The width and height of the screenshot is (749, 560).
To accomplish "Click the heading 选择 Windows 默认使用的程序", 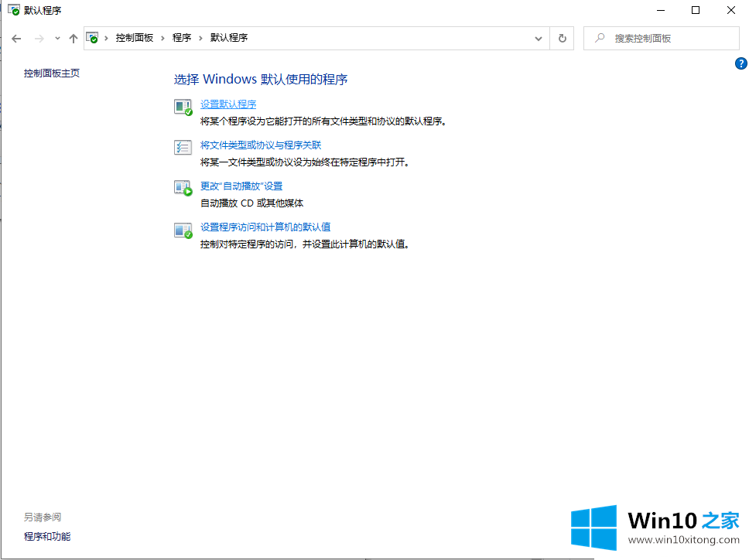I will coord(260,79).
